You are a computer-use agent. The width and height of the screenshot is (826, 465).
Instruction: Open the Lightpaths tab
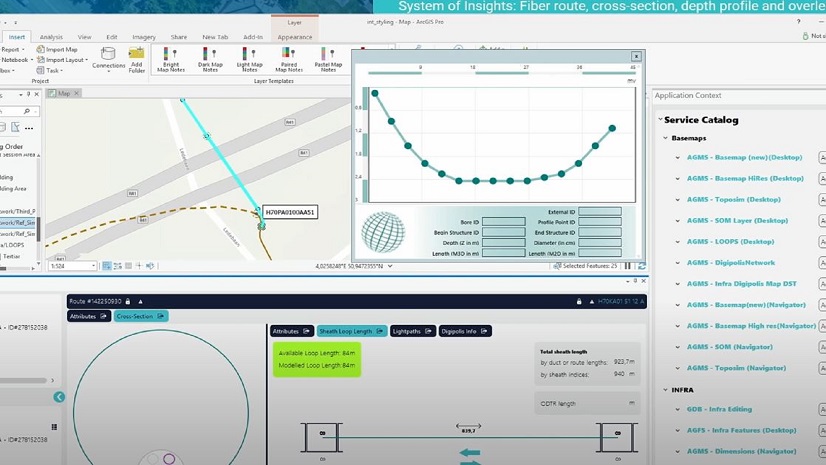(x=412, y=331)
